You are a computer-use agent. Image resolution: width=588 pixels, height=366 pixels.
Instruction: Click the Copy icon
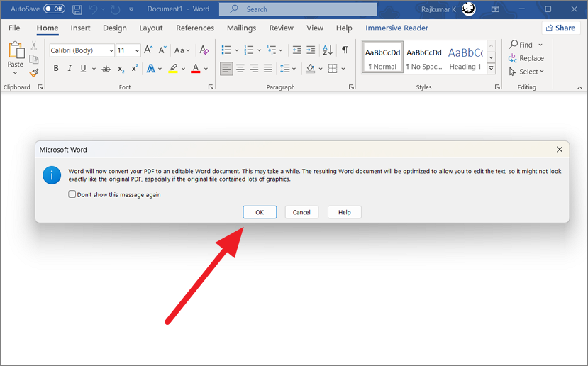[x=34, y=60]
